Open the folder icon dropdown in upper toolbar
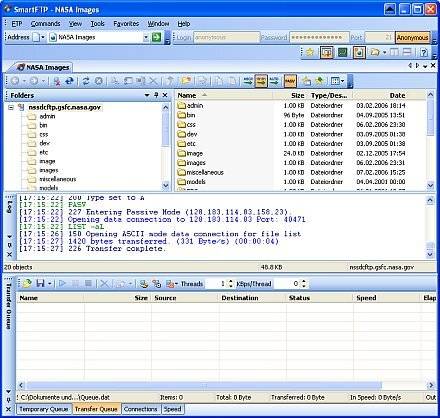The width and height of the screenshot is (440, 418). pyautogui.click(x=385, y=52)
